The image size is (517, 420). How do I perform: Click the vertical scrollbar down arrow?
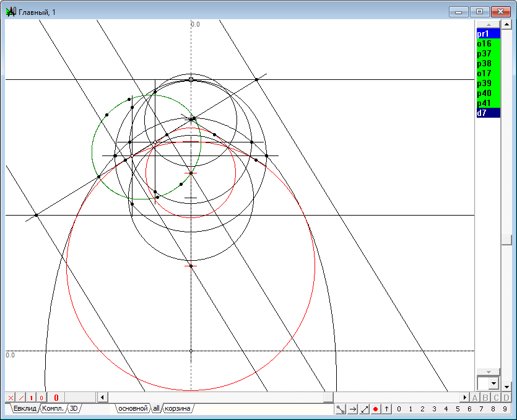click(506, 386)
